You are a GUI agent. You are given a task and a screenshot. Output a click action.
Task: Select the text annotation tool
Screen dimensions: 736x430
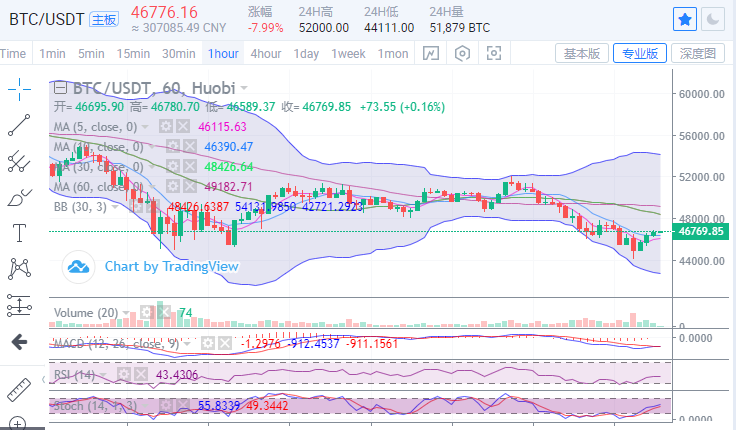tap(19, 233)
